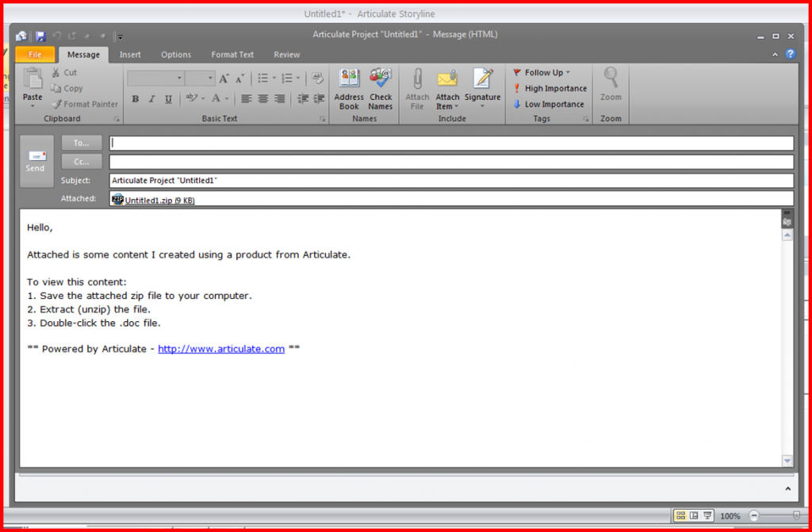The width and height of the screenshot is (812, 532).
Task: Apply numbered list formatting
Action: 287,78
